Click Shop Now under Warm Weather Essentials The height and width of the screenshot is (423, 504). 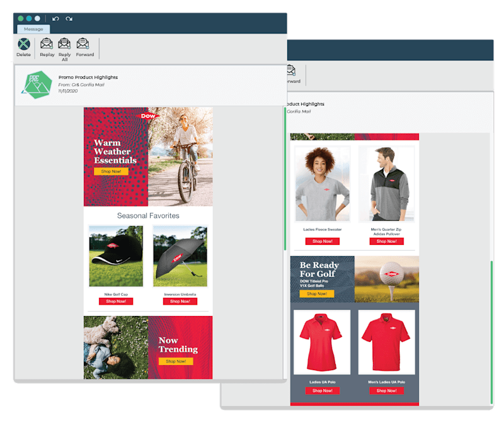tap(112, 171)
